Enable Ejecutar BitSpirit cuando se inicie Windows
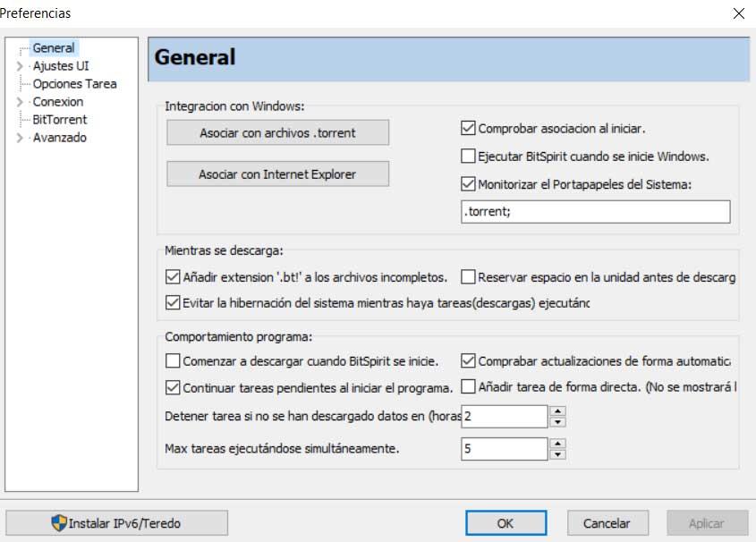The image size is (756, 542). coord(468,157)
